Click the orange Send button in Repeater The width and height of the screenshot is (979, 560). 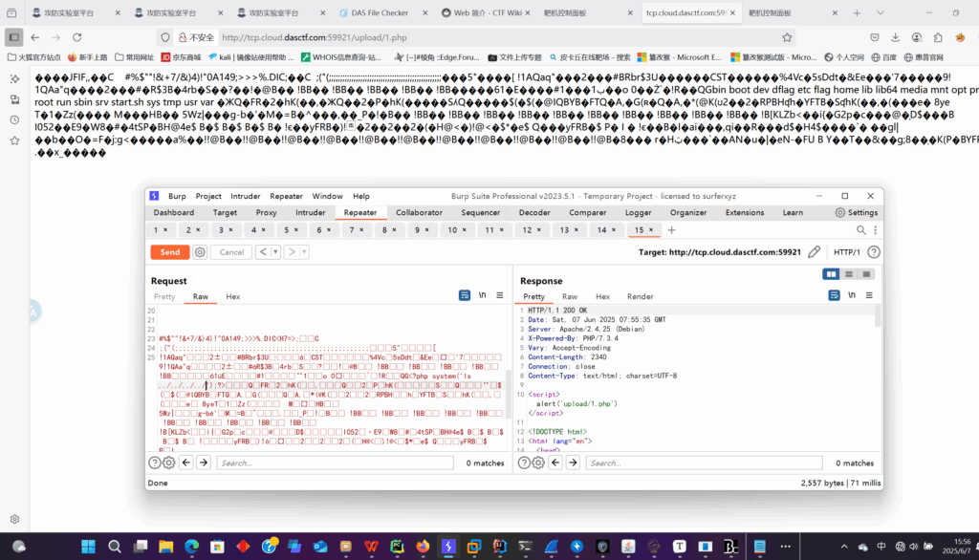170,252
